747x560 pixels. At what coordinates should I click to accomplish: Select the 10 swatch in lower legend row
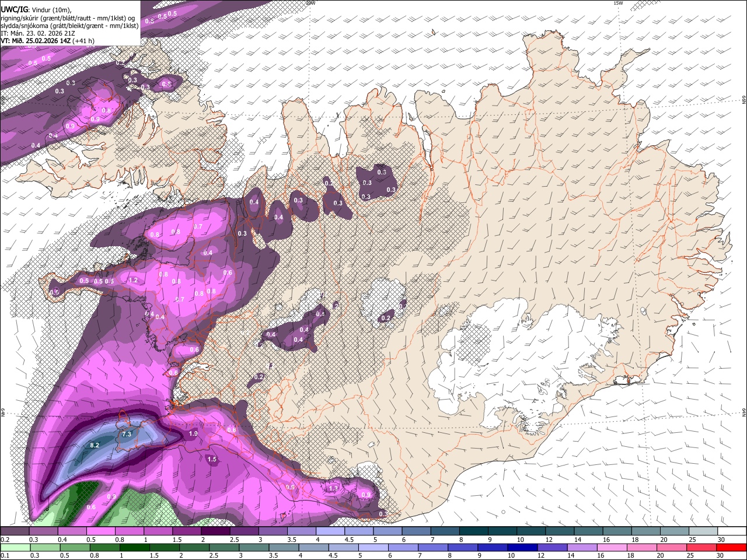pyautogui.click(x=522, y=547)
